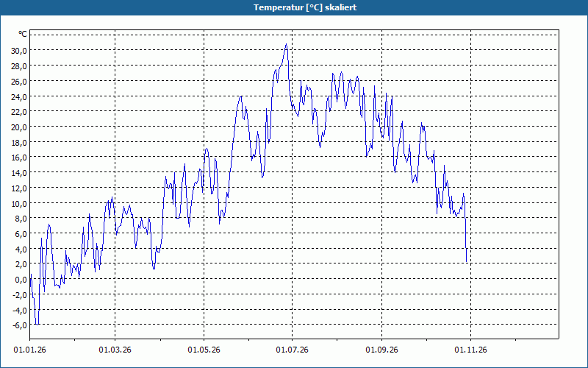588x368 pixels.
Task: Select the 26,0 y-axis label
Action: (x=19, y=82)
